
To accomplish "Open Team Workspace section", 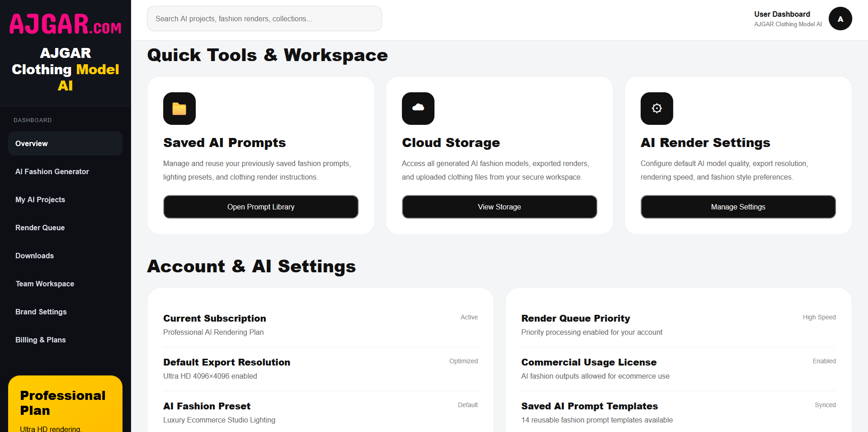I will pyautogui.click(x=65, y=284).
